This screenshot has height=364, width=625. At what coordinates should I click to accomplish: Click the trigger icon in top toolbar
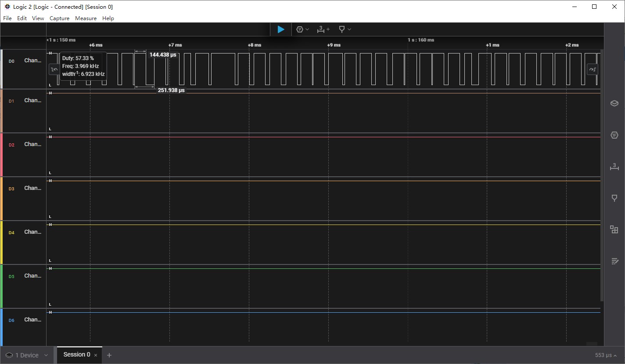pyautogui.click(x=342, y=29)
